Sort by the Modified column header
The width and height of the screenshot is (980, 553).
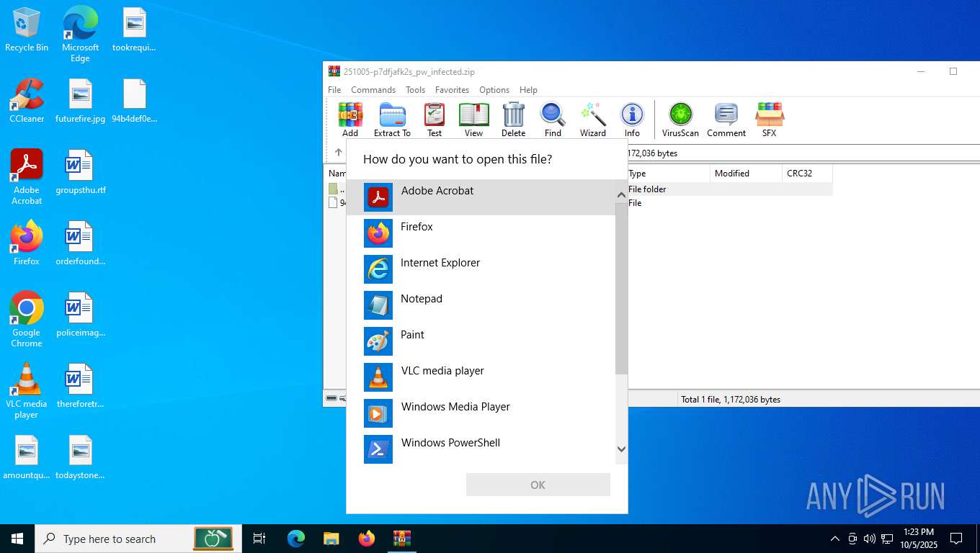click(747, 174)
